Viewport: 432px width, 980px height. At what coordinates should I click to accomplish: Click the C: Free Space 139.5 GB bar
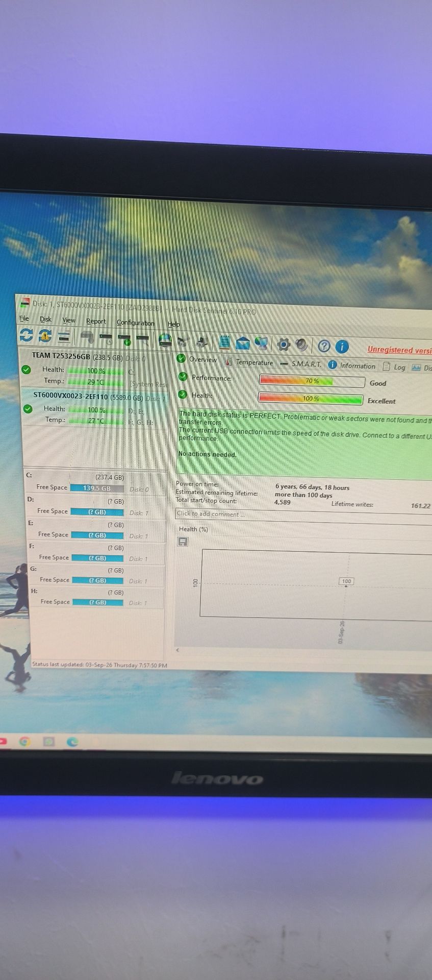[x=96, y=488]
